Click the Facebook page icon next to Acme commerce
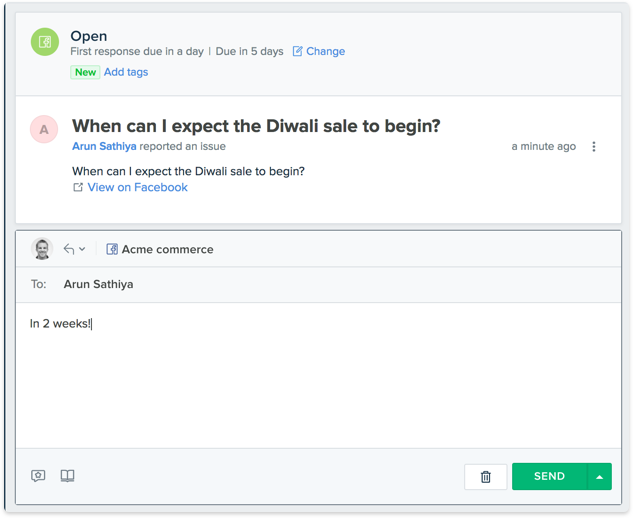The image size is (633, 518). click(x=112, y=249)
